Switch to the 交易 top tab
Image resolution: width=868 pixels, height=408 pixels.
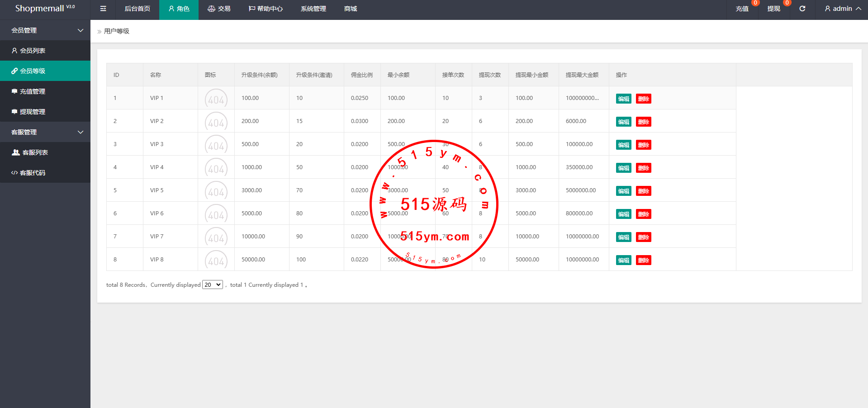click(219, 9)
